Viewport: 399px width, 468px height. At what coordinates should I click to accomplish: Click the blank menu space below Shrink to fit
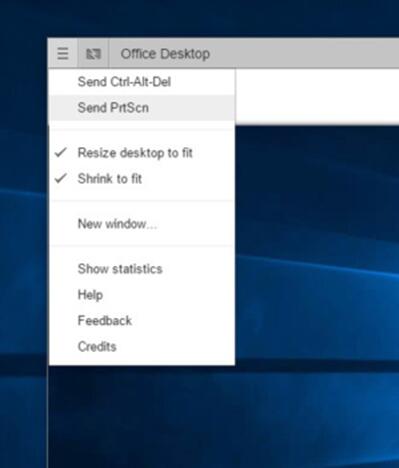click(142, 196)
